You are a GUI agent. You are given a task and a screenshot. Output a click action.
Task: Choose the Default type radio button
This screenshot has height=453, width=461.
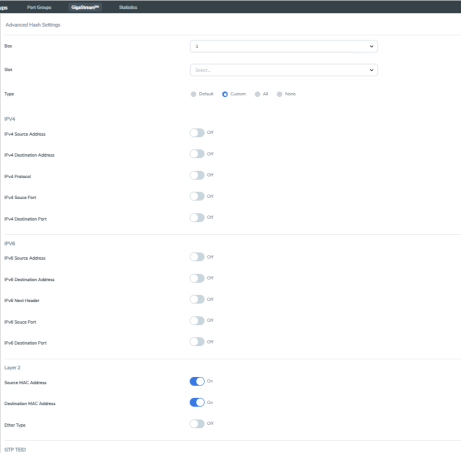193,94
